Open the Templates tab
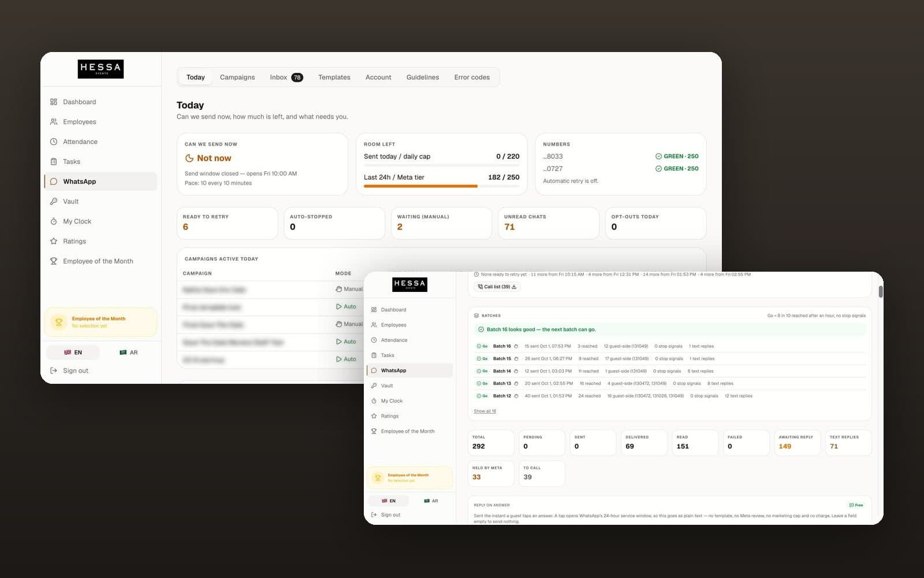Viewport: 924px width, 578px height. (x=334, y=77)
